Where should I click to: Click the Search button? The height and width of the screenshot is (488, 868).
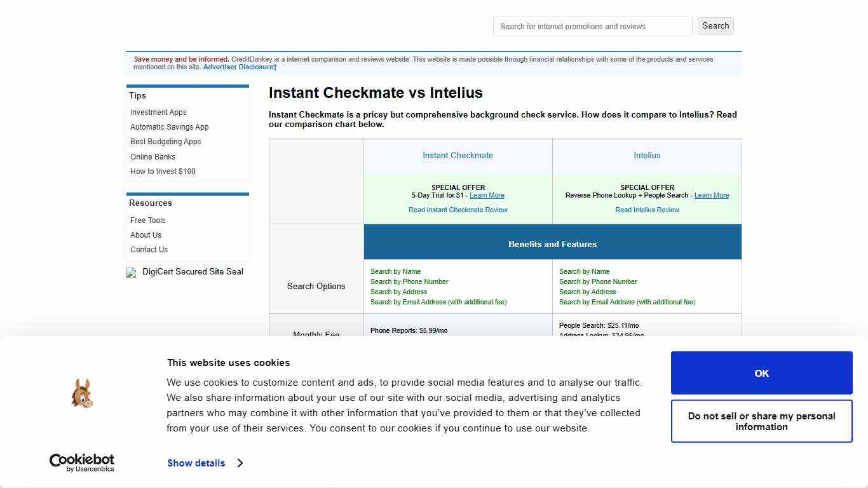point(715,25)
